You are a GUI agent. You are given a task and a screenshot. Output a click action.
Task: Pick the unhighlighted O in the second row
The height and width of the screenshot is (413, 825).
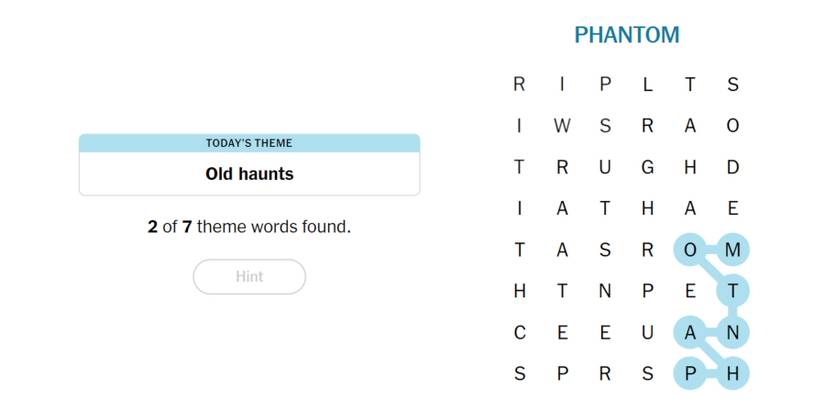point(732,126)
